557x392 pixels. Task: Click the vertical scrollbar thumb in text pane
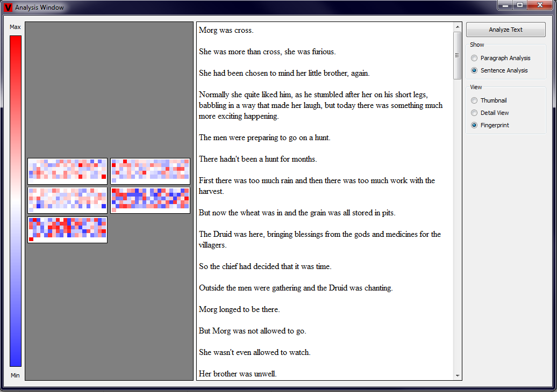(458, 55)
